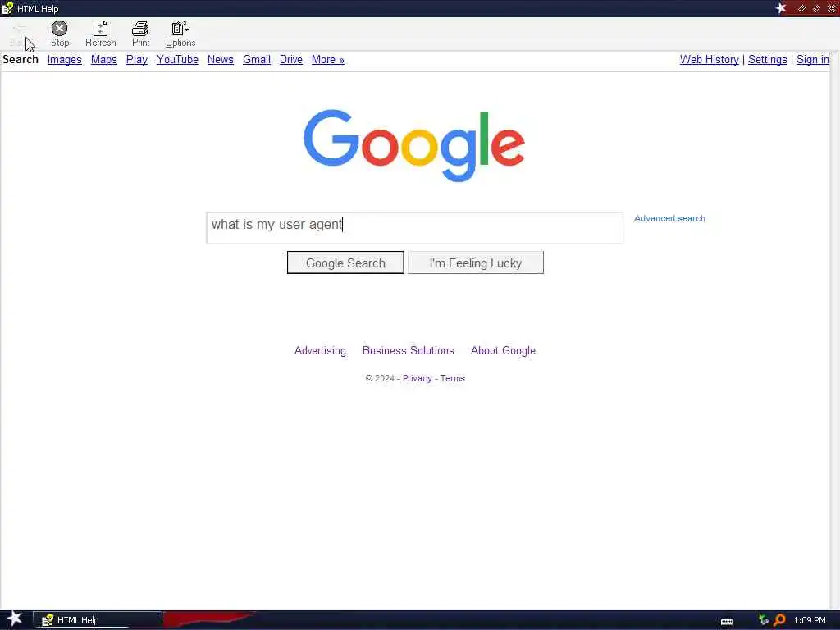Image resolution: width=840 pixels, height=630 pixels.
Task: Click the Google logo image
Action: point(414,145)
